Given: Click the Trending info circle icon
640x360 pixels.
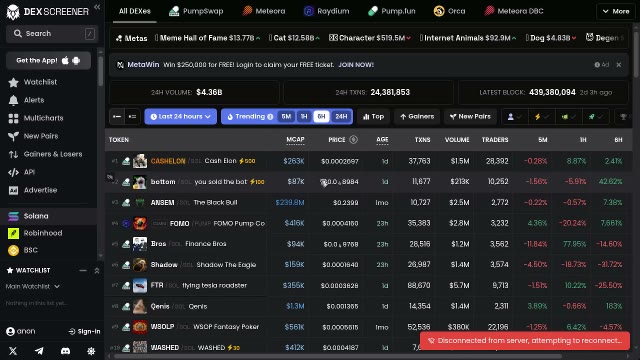Looking at the screenshot, I should pos(270,117).
